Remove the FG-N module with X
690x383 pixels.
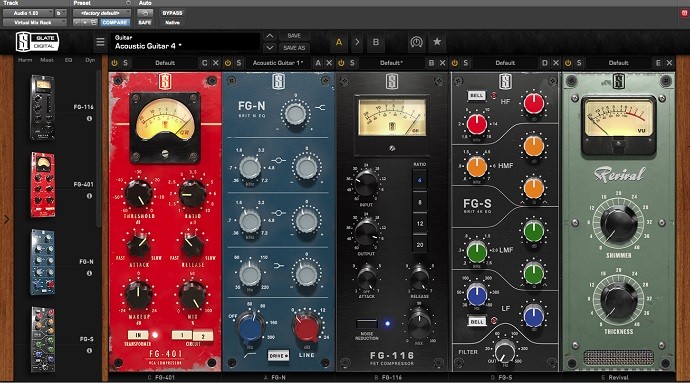tap(329, 63)
